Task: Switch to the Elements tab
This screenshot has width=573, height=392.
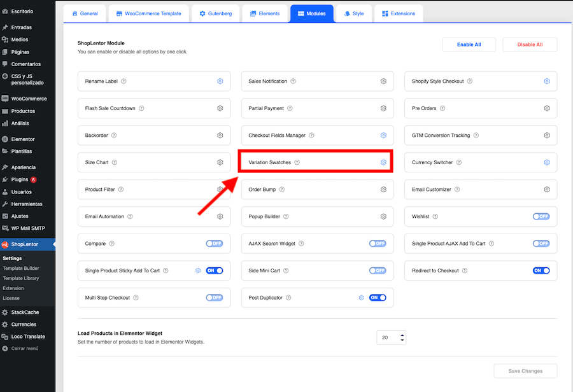Action: [263, 13]
